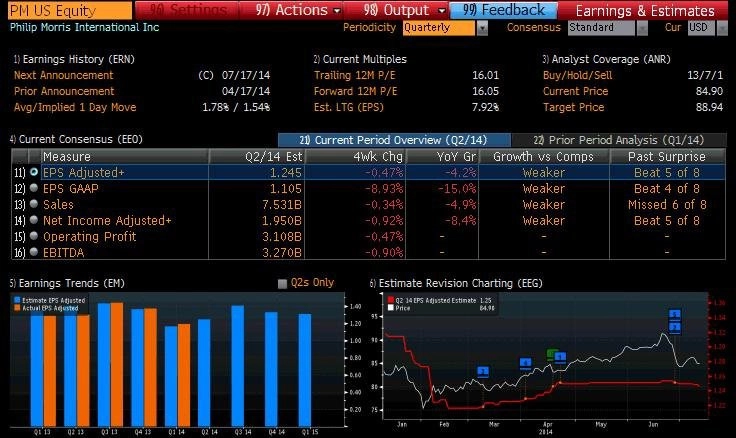Click the Prior Announcement date 04/17/14

pyautogui.click(x=246, y=91)
